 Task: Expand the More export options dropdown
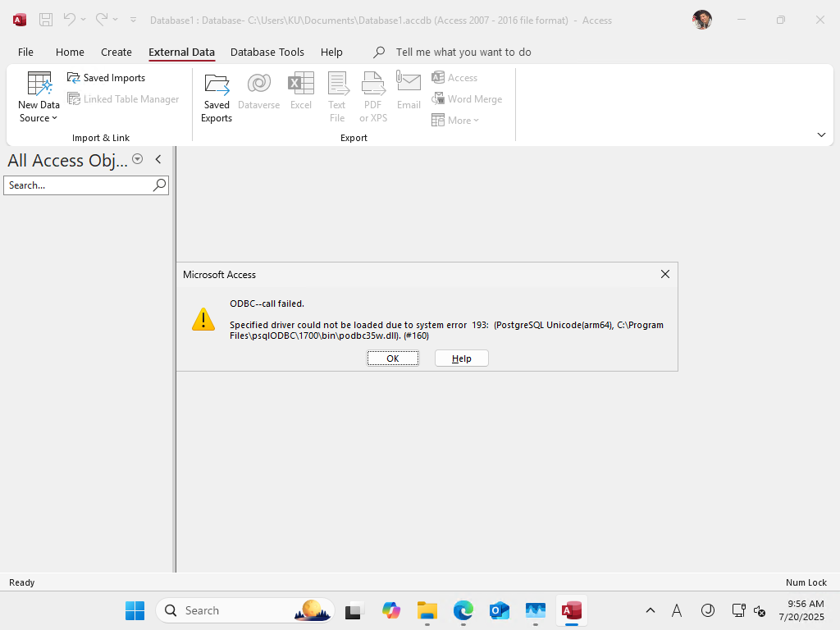tap(454, 121)
